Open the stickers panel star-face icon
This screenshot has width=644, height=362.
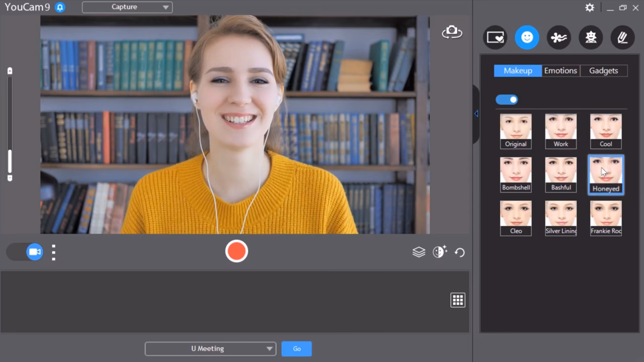[591, 37]
